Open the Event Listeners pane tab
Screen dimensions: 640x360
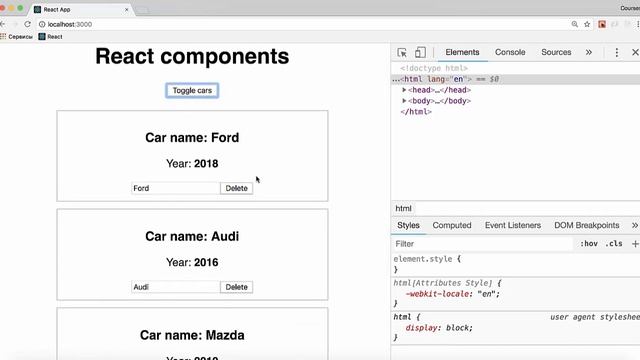(x=513, y=225)
